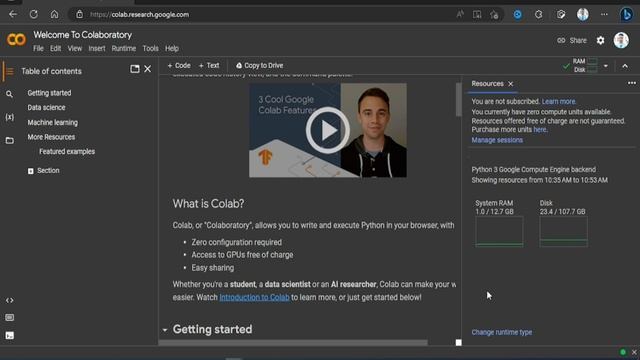Click the Welcome To Colaboratory notebook title

pyautogui.click(x=82, y=35)
